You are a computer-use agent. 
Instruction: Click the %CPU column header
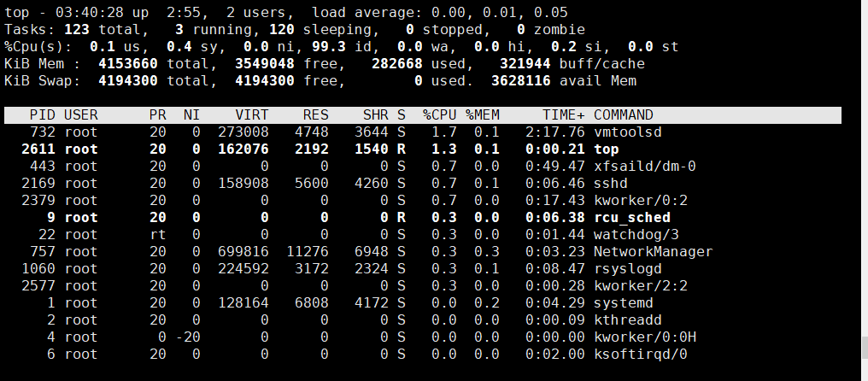(439, 115)
